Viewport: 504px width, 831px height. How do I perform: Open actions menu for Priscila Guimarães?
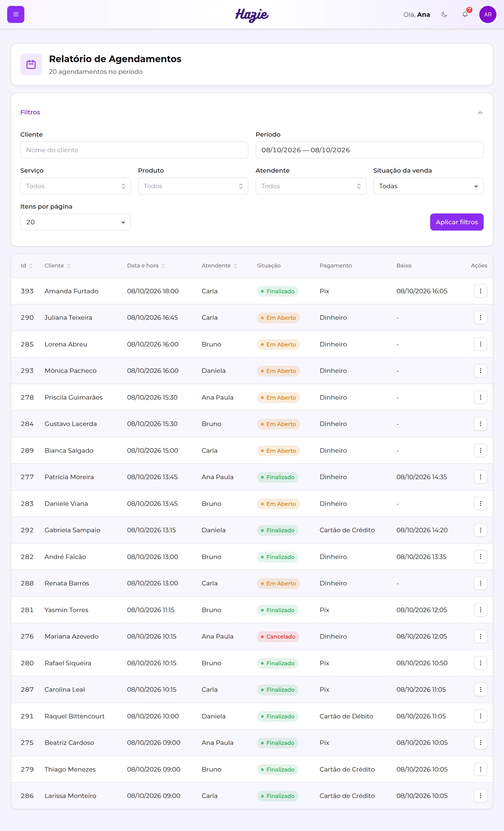point(480,397)
